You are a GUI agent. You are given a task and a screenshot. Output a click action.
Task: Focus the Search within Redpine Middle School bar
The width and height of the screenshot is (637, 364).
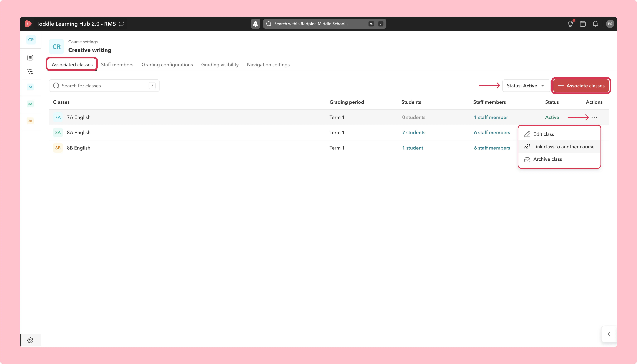coord(325,24)
